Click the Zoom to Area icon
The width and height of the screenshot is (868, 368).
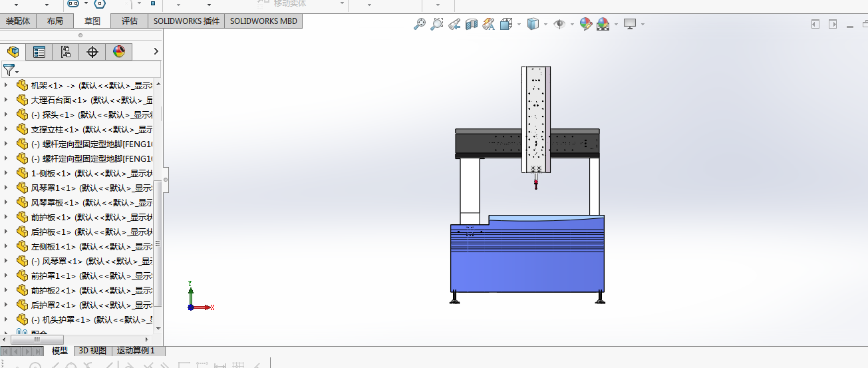[x=437, y=24]
